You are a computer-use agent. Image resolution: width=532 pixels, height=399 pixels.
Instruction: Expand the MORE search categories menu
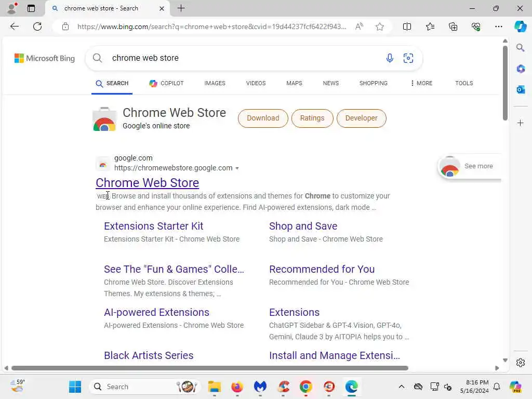[421, 84]
